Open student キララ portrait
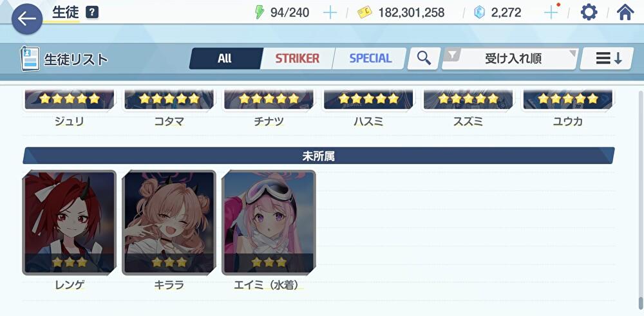This screenshot has height=316, width=644. pos(169,222)
